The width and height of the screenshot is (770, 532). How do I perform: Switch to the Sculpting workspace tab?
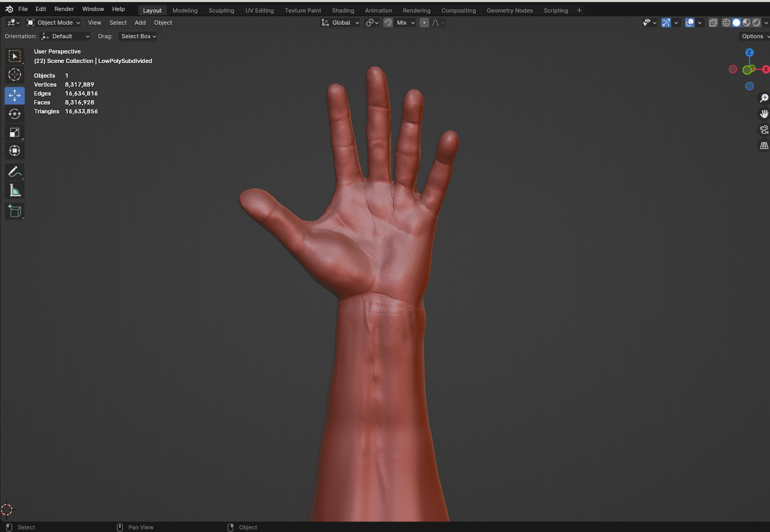pos(221,10)
